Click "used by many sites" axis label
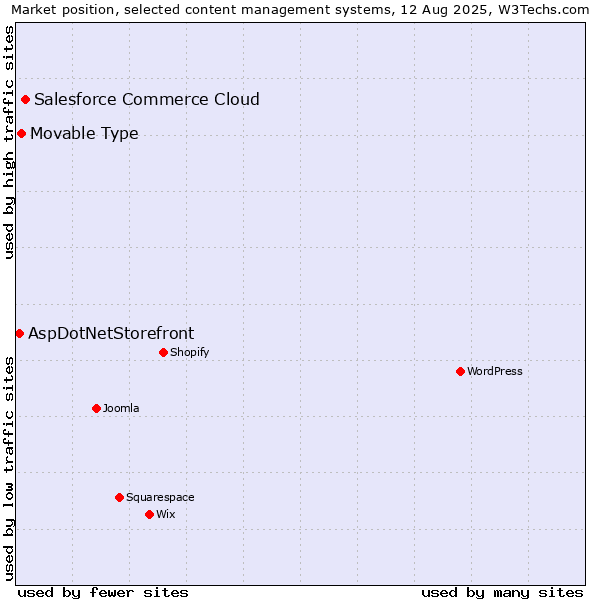 click(x=502, y=593)
